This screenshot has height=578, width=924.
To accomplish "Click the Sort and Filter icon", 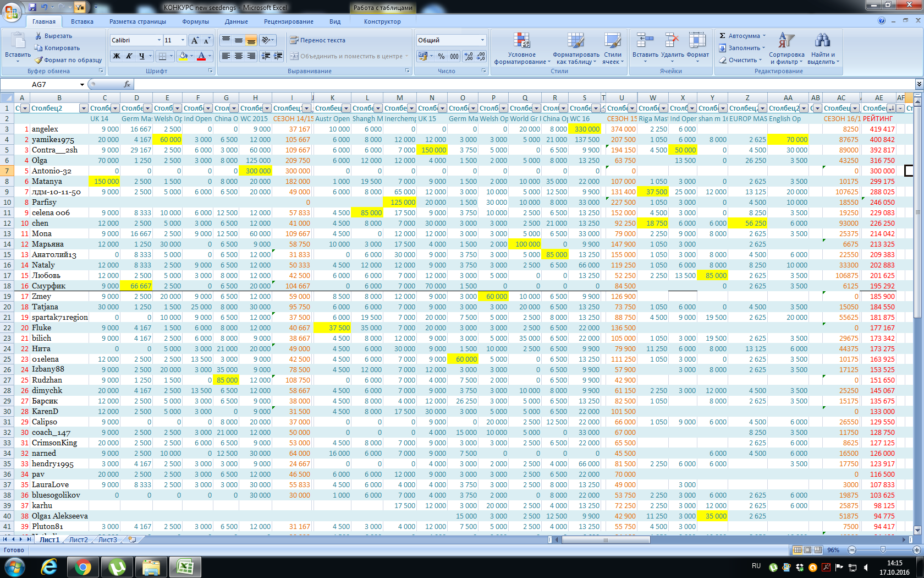I will coord(786,42).
